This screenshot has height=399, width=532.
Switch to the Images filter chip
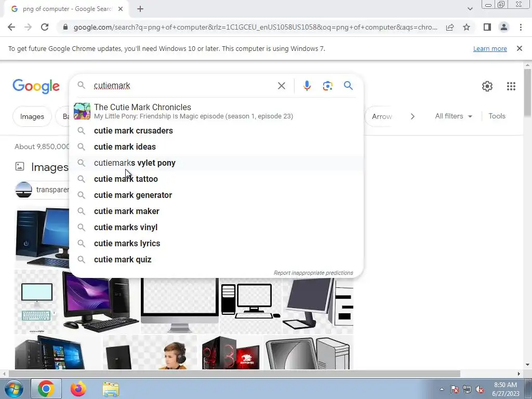[x=32, y=116]
